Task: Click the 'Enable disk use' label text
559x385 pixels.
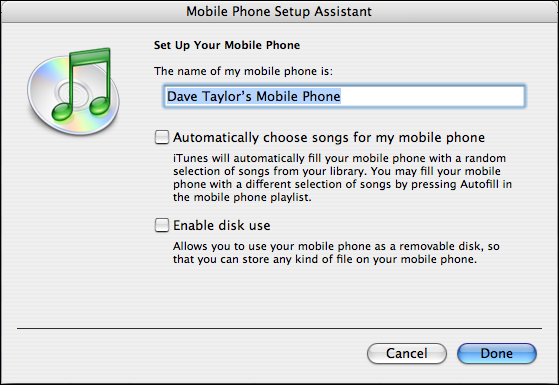Action: click(x=222, y=225)
